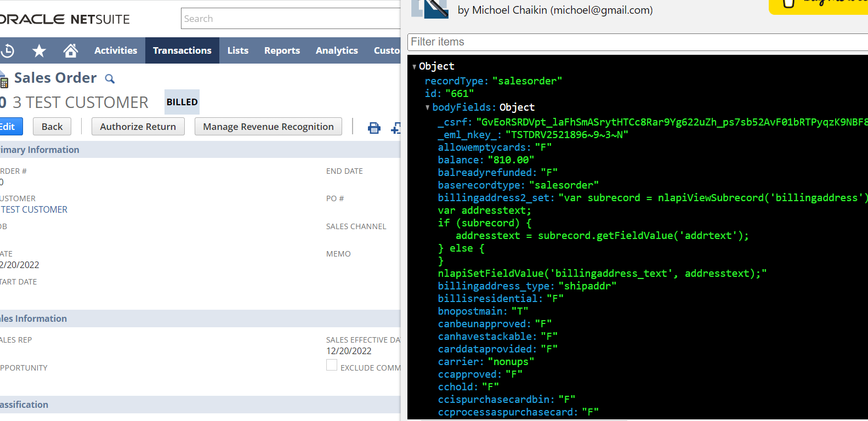Open the Activities menu
The image size is (868, 421).
116,50
